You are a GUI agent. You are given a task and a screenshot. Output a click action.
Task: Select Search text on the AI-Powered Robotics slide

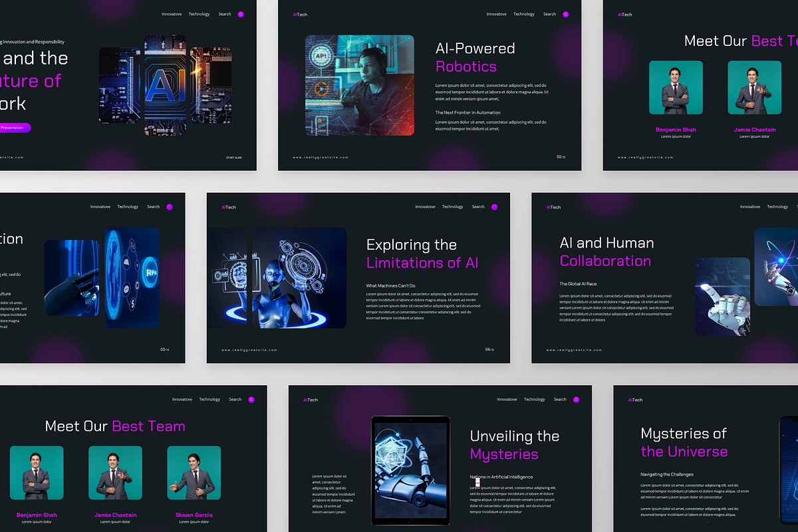pos(549,14)
